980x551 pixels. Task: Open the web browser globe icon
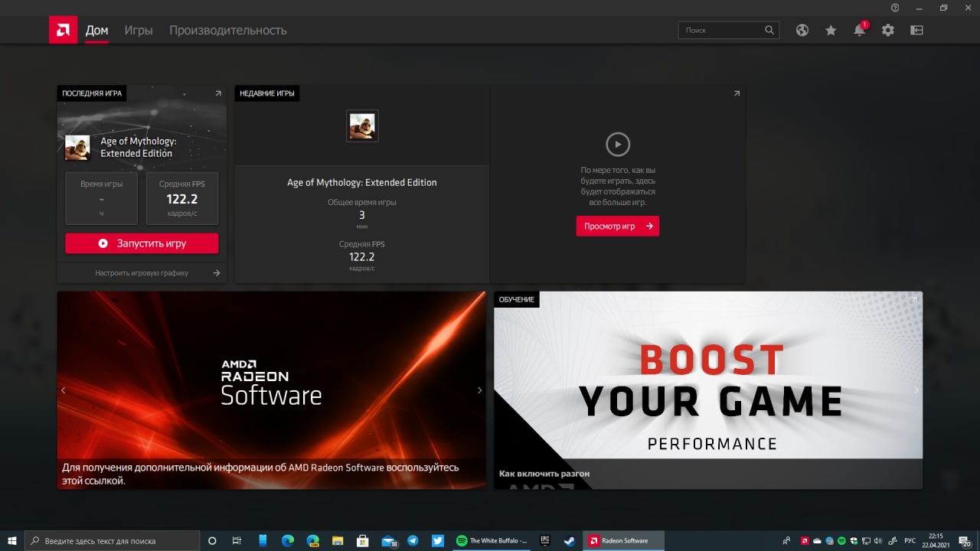pyautogui.click(x=802, y=30)
